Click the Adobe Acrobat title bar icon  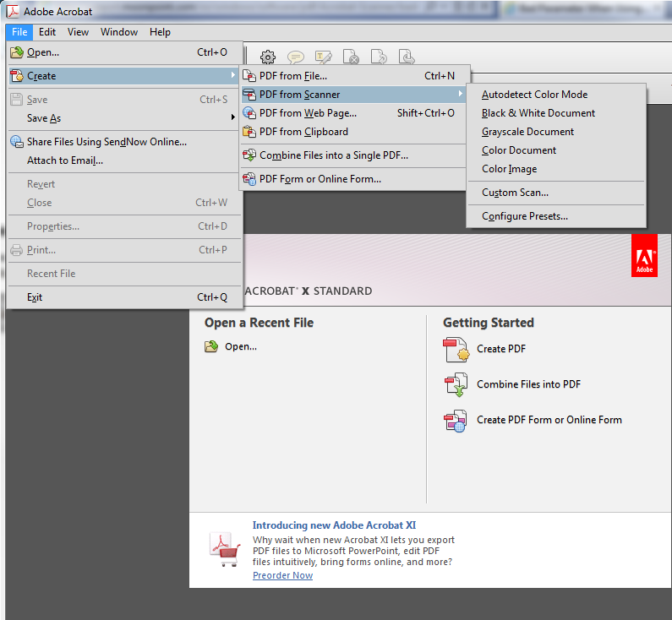13,12
